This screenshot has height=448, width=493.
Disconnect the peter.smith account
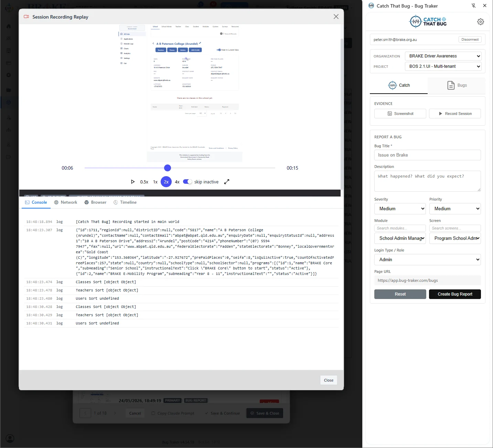(470, 40)
